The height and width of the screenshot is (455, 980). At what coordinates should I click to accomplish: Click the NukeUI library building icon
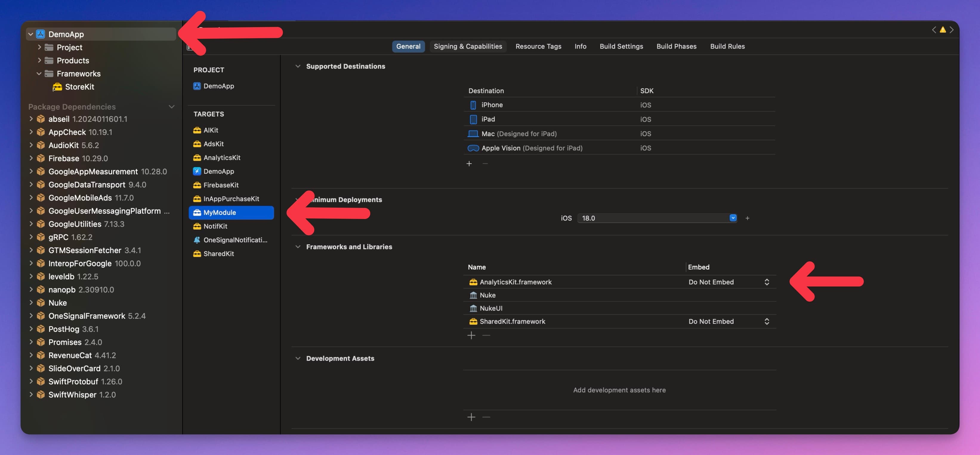473,309
